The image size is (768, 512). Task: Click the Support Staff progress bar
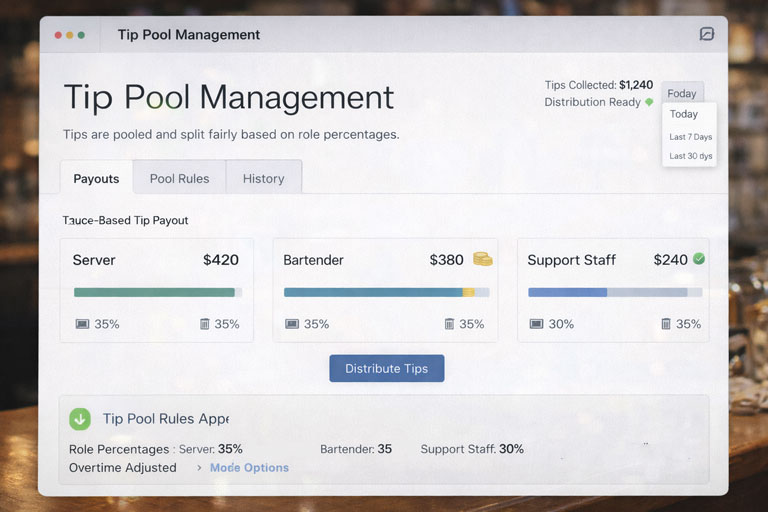pos(615,293)
